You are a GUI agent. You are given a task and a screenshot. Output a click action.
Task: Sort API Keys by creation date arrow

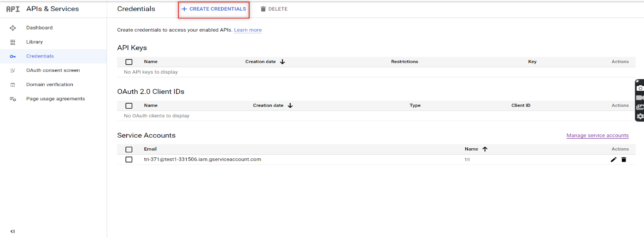(282, 62)
